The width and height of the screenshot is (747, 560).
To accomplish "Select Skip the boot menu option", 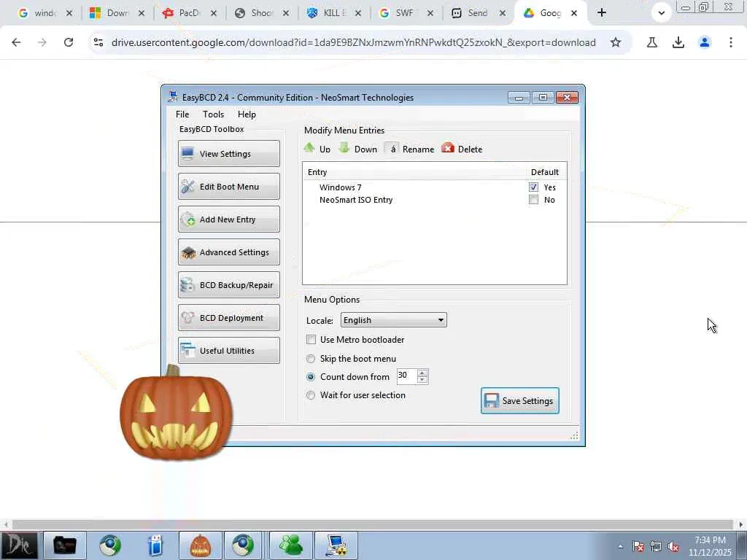I will (311, 359).
